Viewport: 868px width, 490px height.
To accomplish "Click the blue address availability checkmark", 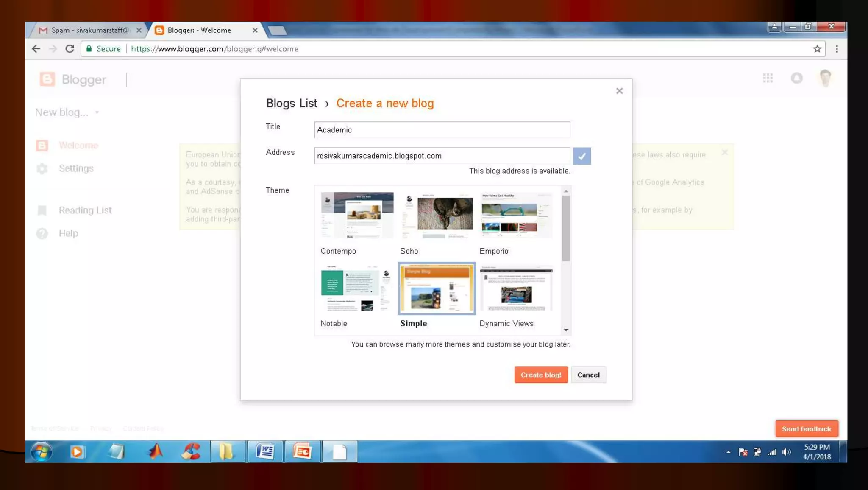I will pyautogui.click(x=581, y=156).
